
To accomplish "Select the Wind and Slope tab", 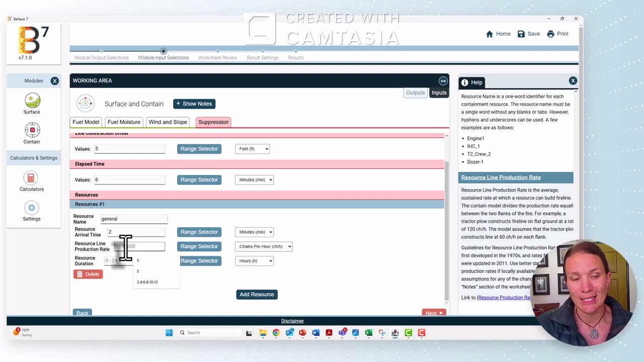I will point(168,122).
